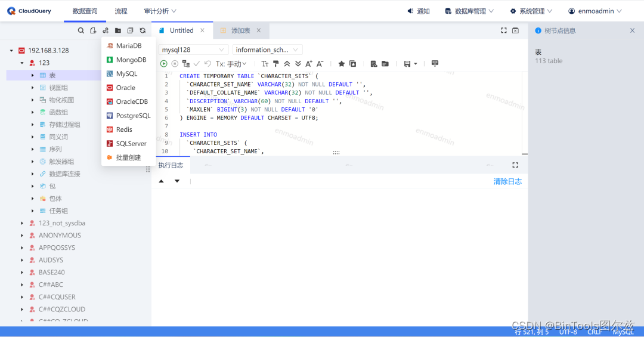Click the search icon in tree toolbar
644x337 pixels.
(x=81, y=30)
